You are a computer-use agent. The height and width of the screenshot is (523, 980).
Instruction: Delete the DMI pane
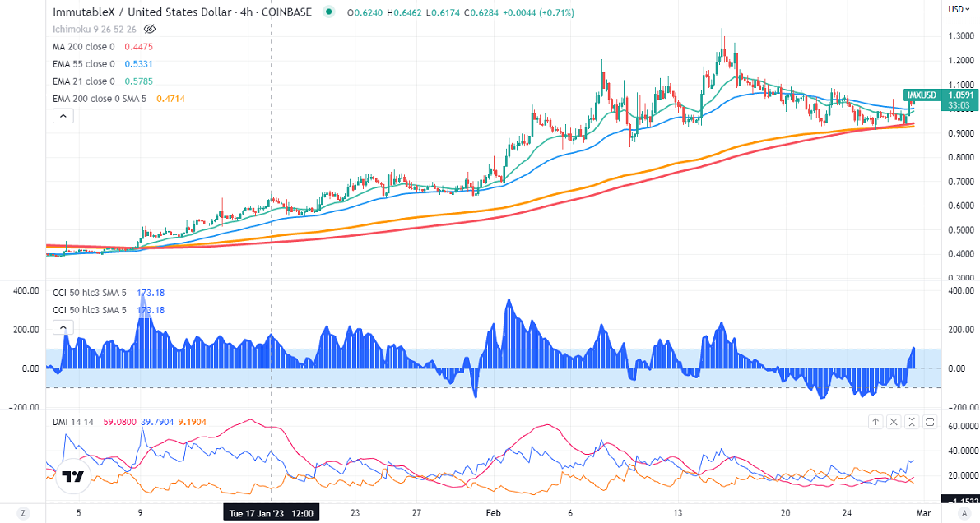(894, 422)
